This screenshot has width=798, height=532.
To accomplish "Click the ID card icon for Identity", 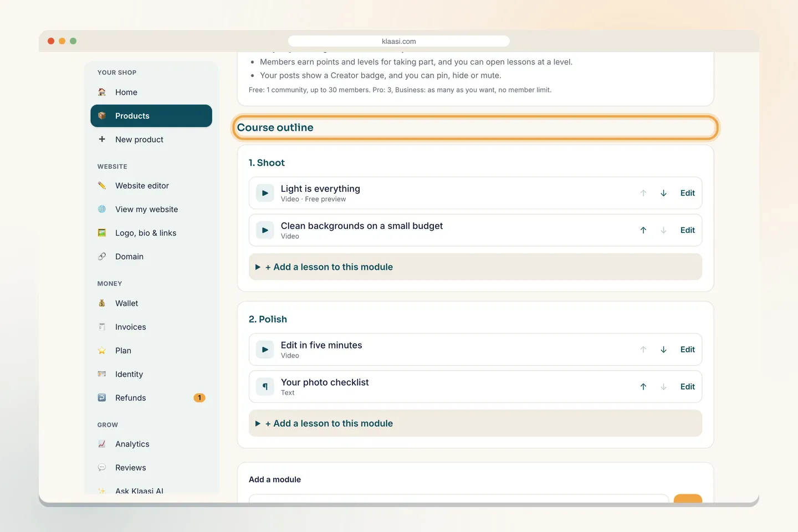I will tap(102, 374).
